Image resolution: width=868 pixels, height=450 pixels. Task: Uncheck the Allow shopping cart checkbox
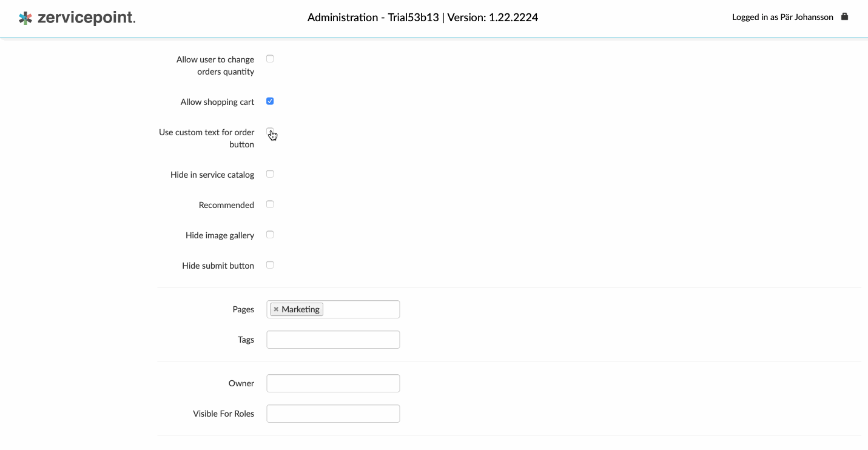click(x=270, y=101)
